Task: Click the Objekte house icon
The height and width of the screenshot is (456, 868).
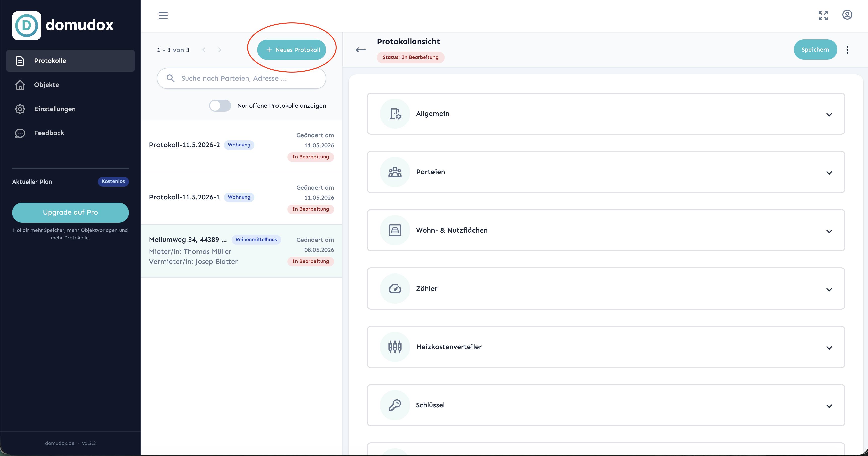Action: click(x=20, y=85)
